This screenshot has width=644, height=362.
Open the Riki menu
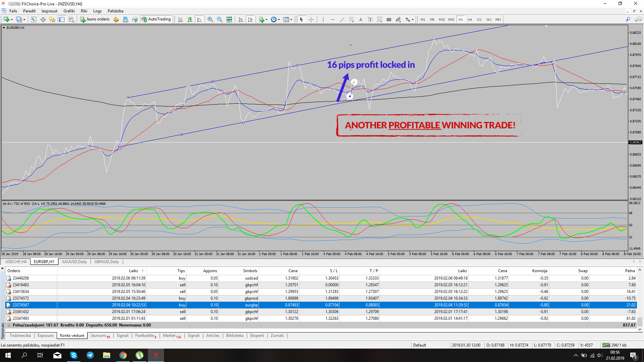[84, 11]
